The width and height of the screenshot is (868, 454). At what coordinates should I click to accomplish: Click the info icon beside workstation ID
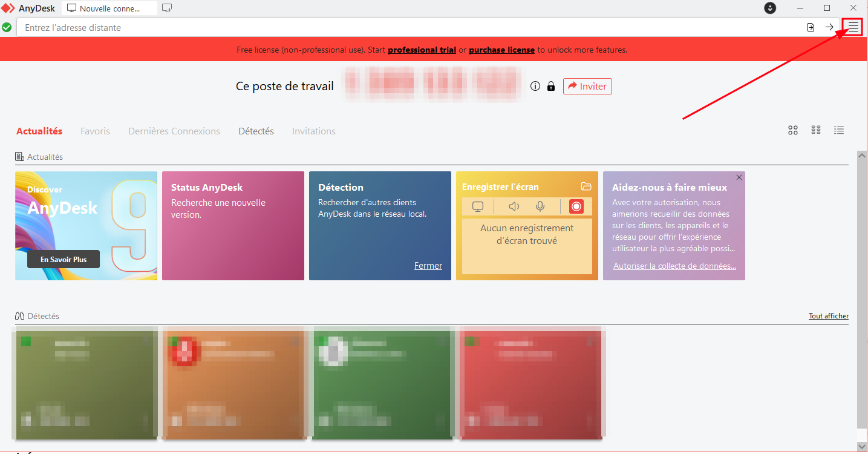pos(535,87)
